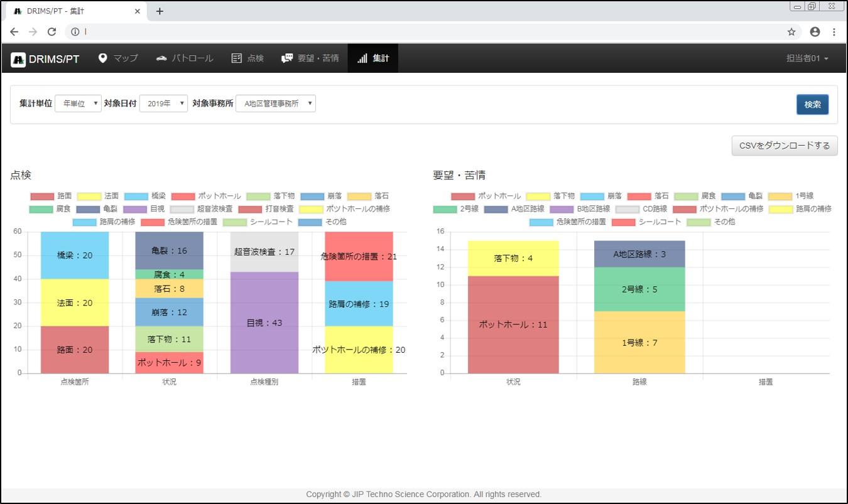Viewport: 848px width, 504px height.
Task: Click the 集計 bar chart icon
Action: [x=362, y=58]
